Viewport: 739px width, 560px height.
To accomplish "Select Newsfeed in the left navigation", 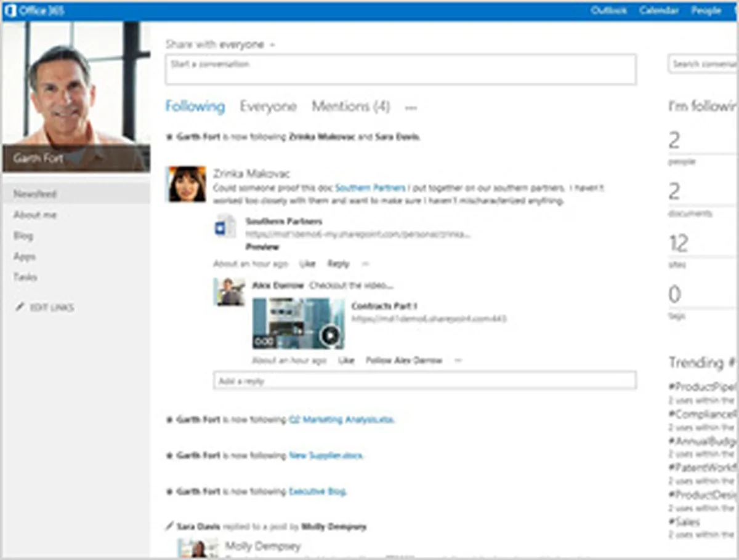I will pyautogui.click(x=76, y=194).
